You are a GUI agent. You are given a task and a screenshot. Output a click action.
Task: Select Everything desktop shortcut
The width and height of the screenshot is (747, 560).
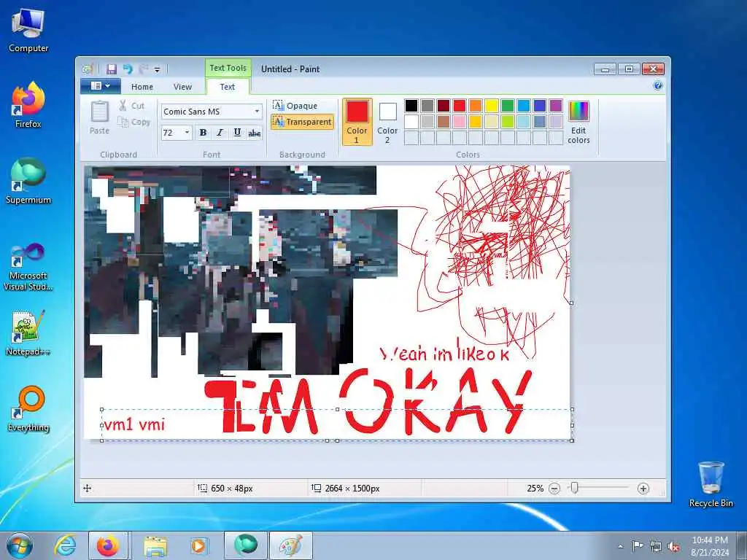point(28,408)
